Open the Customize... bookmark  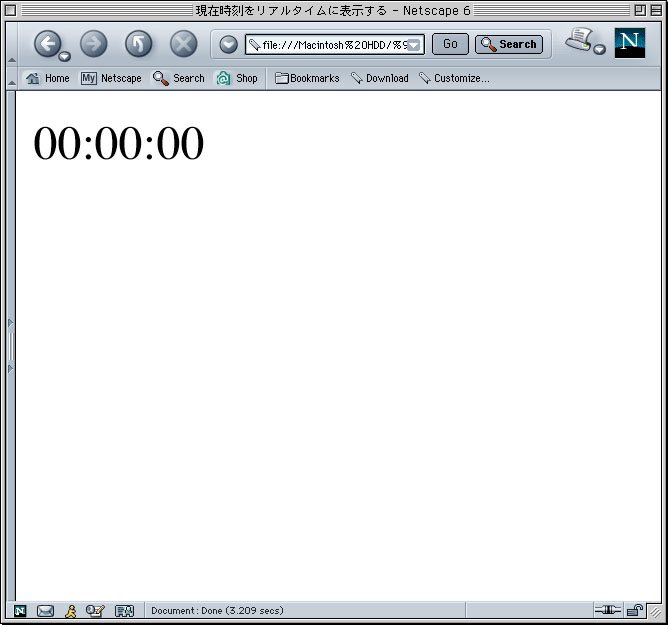pyautogui.click(x=454, y=78)
